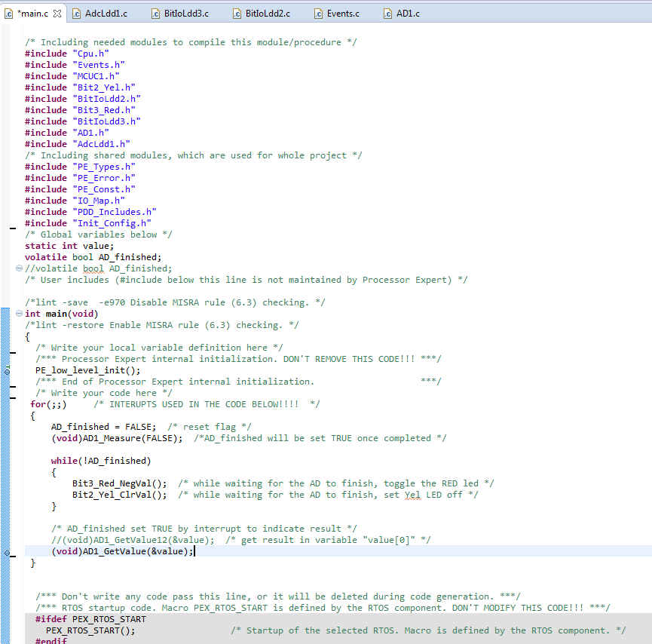Click the marker beside PE_low_level_init() line
Screen dimensions: 652x644
tap(7, 370)
